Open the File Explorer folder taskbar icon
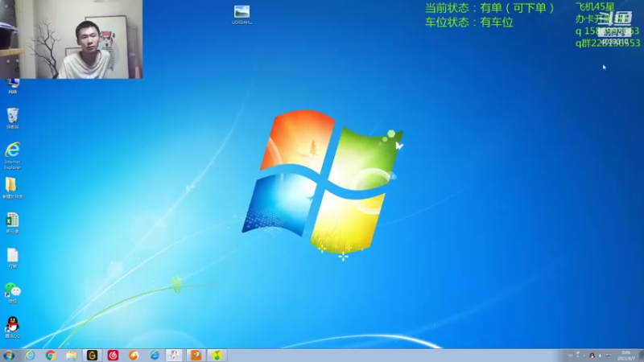Viewport: 644px width, 362px height. pyautogui.click(x=72, y=356)
